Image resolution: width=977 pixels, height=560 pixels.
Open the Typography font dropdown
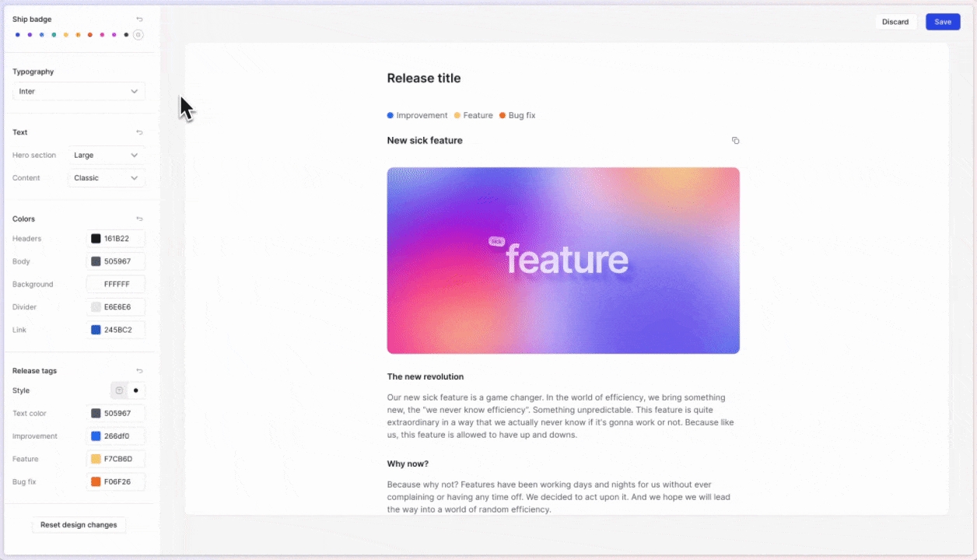79,92
